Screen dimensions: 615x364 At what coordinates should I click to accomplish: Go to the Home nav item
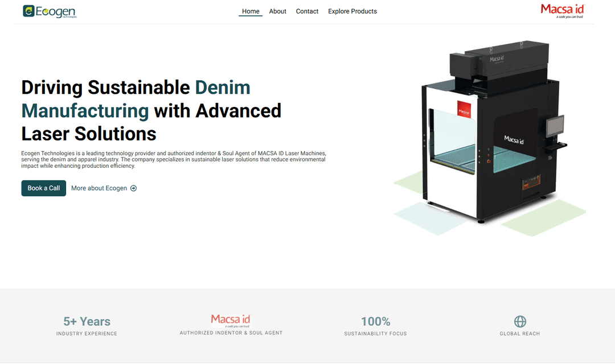coord(251,11)
